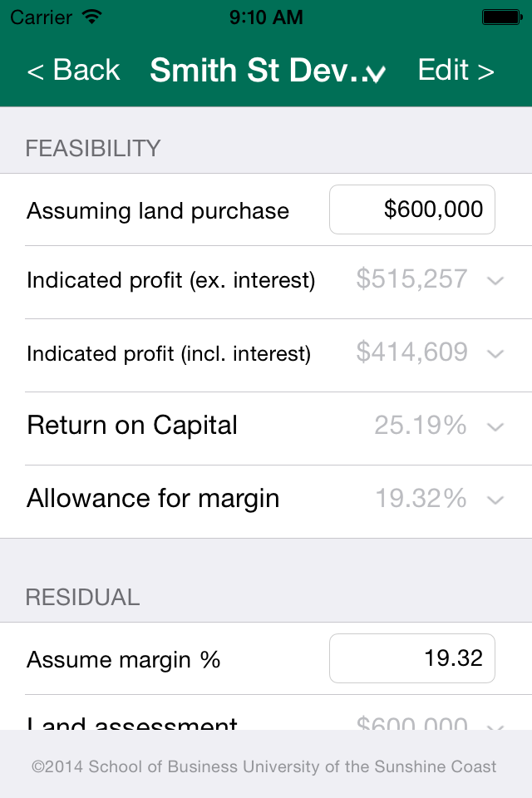This screenshot has width=532, height=798.
Task: Open the Smith St Dev project title dropdown
Action: coord(268,70)
